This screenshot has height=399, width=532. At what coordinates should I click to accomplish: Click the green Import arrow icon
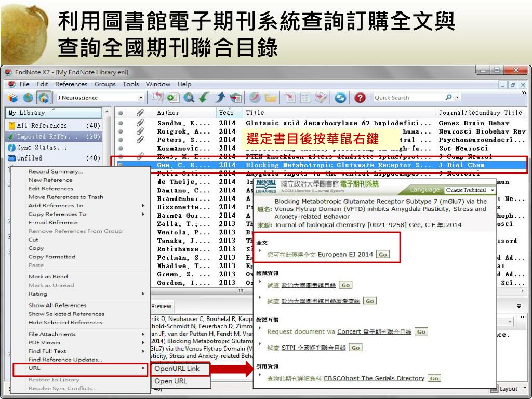click(204, 98)
